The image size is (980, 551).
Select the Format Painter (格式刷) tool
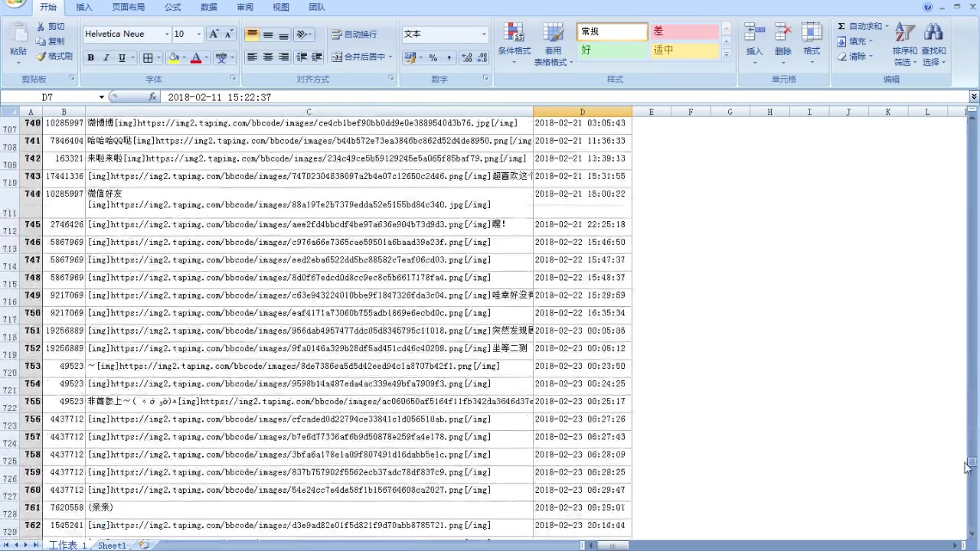(54, 56)
